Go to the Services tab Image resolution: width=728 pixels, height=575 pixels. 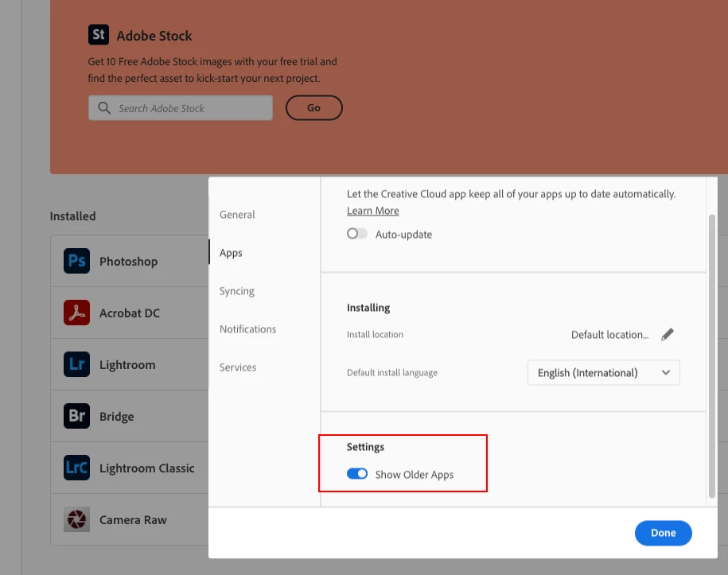coord(238,367)
